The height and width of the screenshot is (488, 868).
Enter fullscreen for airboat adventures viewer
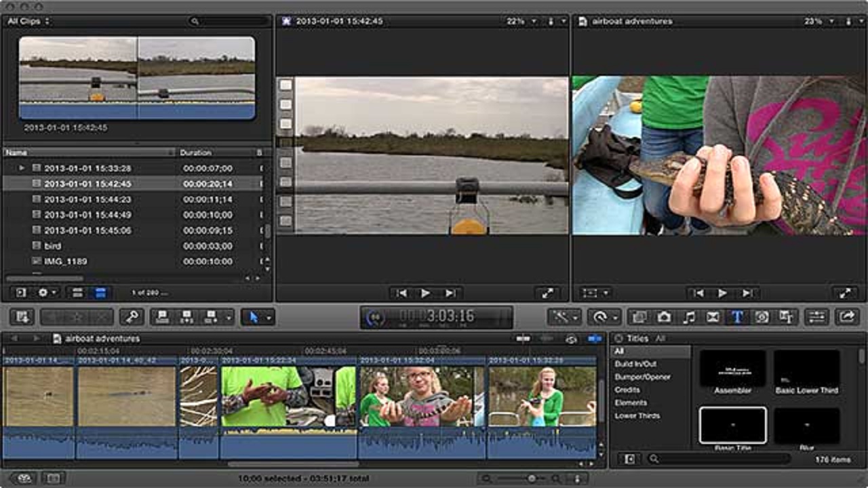844,293
